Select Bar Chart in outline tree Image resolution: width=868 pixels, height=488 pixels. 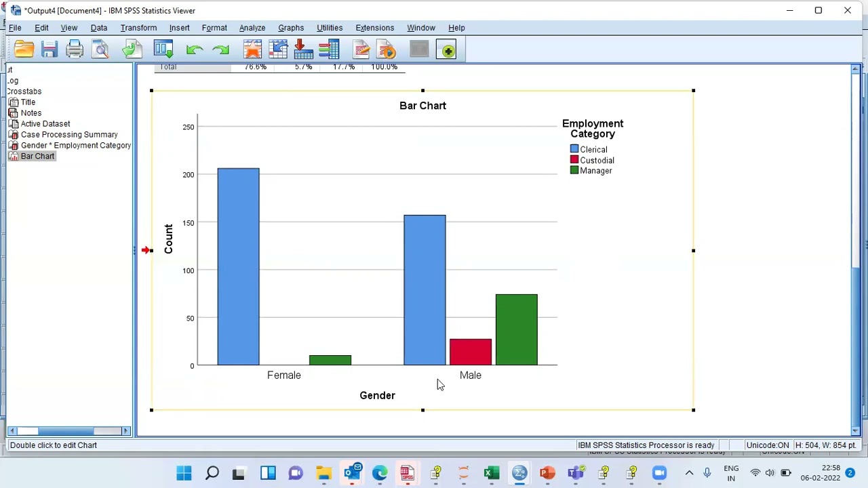click(37, 157)
